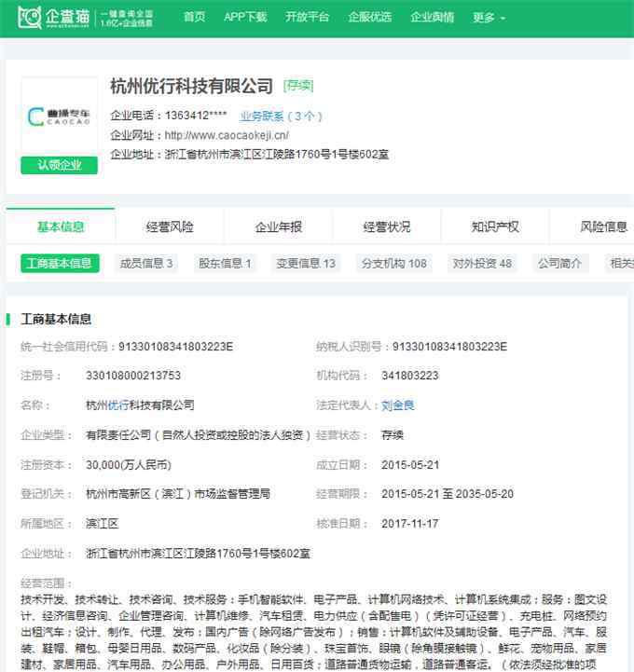634x672 pixels.
Task: Jump to 分支机构 108 section
Action: tap(394, 263)
